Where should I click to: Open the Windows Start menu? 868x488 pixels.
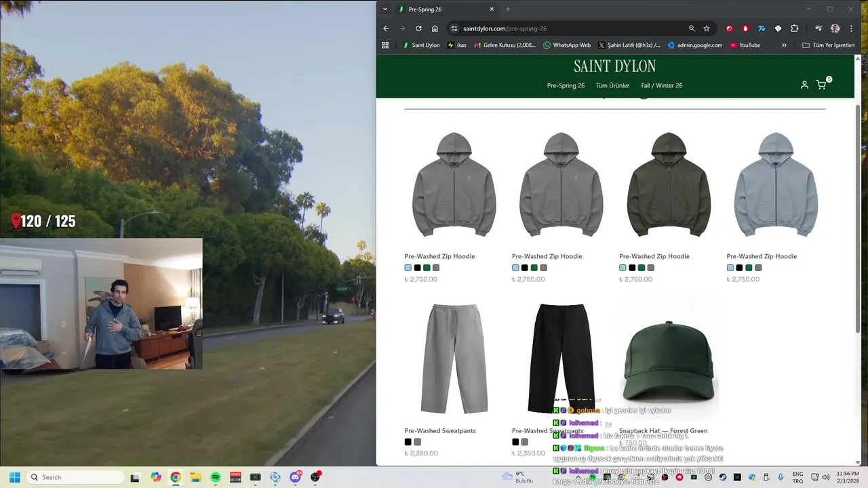pos(14,477)
